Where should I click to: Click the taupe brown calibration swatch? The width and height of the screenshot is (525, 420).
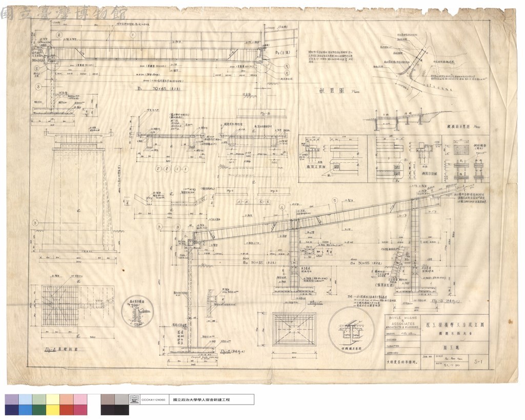click(108, 399)
